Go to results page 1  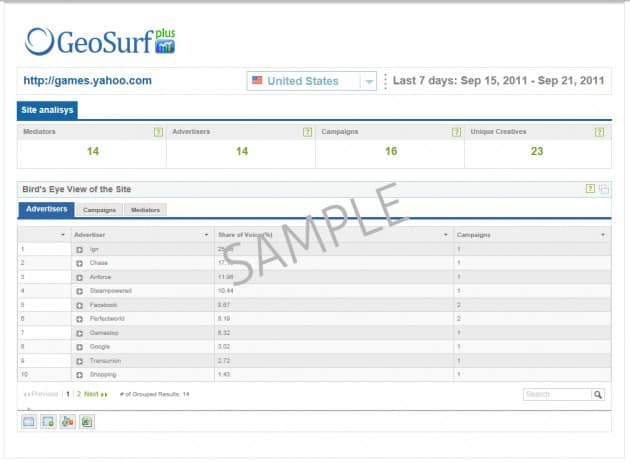click(x=68, y=394)
